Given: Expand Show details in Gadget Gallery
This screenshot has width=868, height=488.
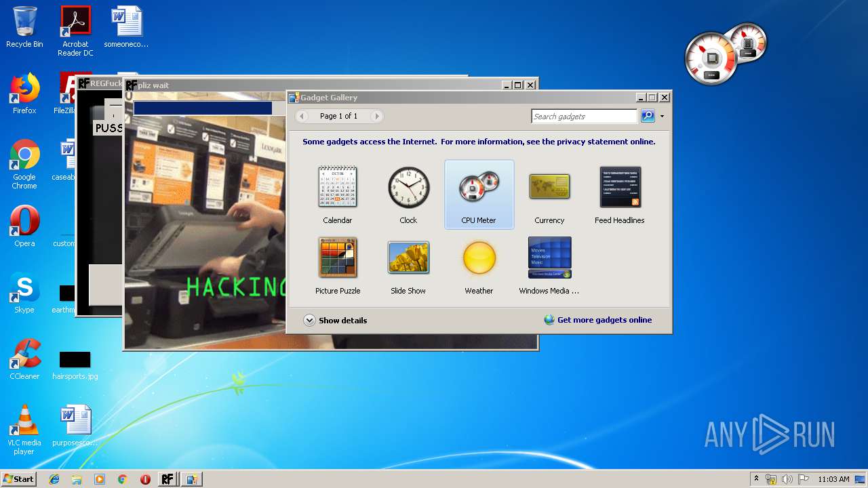Looking at the screenshot, I should (335, 321).
